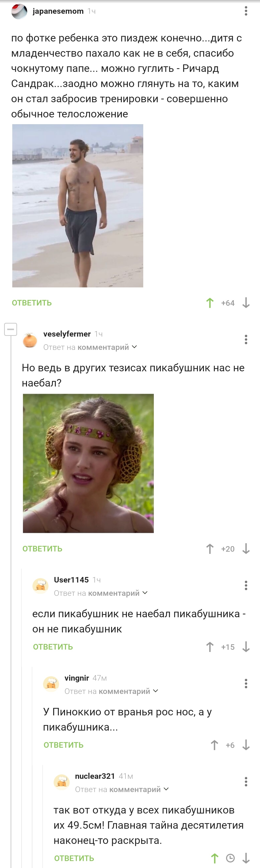This screenshot has height=868, width=260.
Task: Upvote veselyfermer's comment rated +20
Action: coord(210,549)
